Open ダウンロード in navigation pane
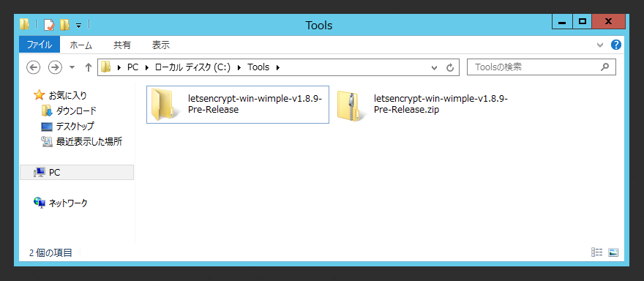 [x=76, y=110]
